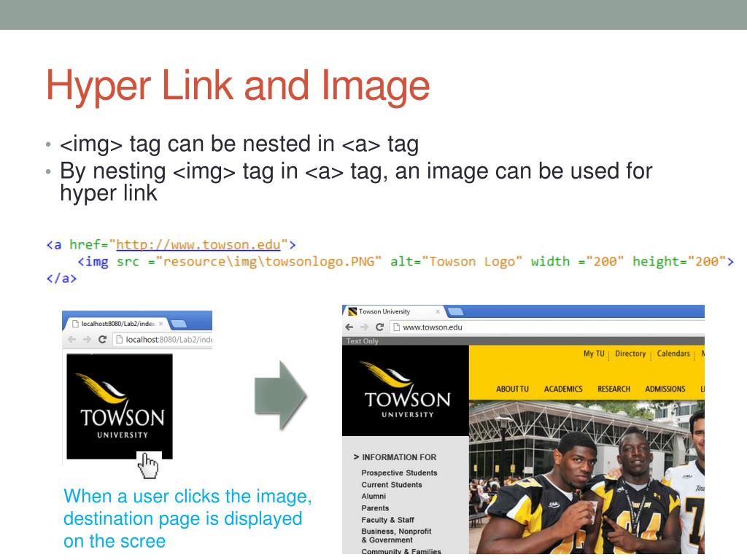The image size is (747, 560).
Task: Open the ADMISSIONS menu
Action: click(665, 389)
